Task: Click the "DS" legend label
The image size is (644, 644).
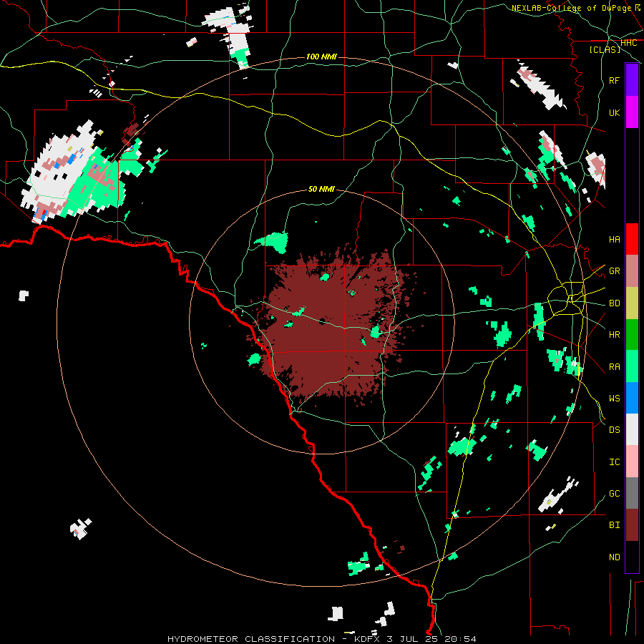Action: (615, 430)
